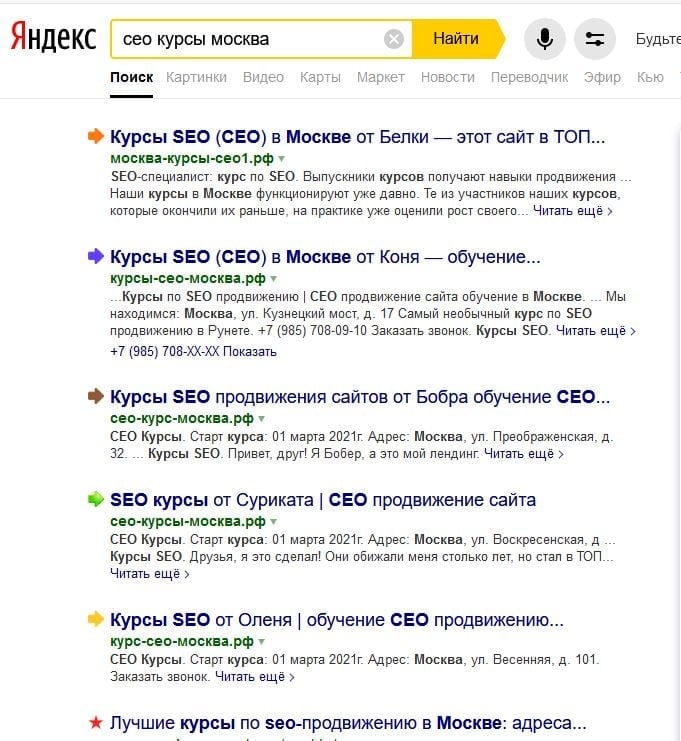Open result SEO курсы от Суриката

click(323, 500)
